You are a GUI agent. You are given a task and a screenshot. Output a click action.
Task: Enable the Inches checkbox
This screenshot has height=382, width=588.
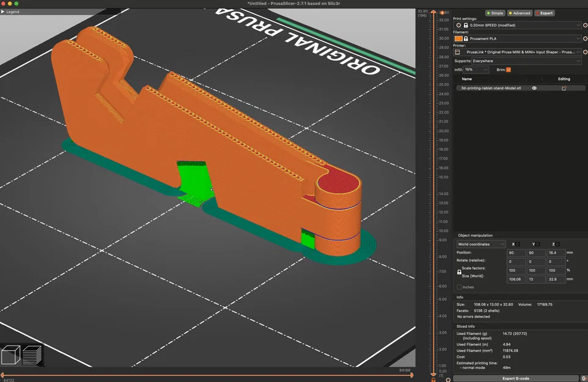pyautogui.click(x=460, y=287)
